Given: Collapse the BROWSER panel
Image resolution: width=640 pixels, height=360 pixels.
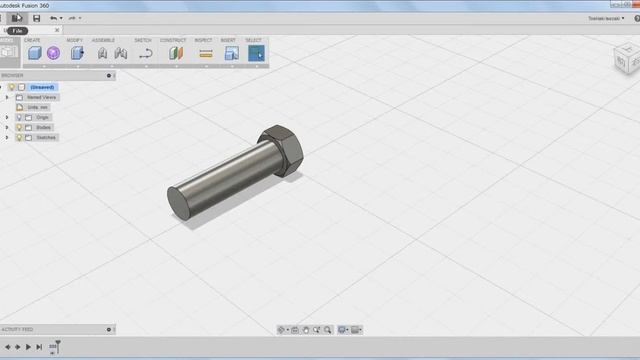Looking at the screenshot, I should 109,76.
